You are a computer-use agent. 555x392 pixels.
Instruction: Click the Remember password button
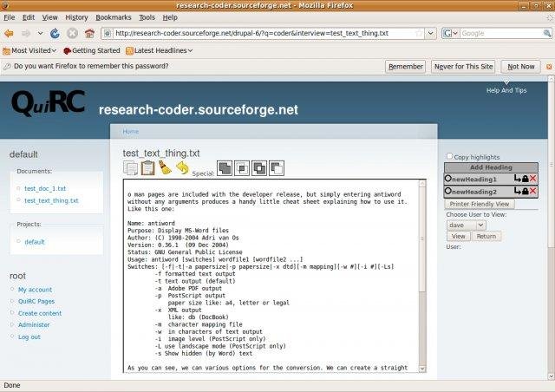406,67
